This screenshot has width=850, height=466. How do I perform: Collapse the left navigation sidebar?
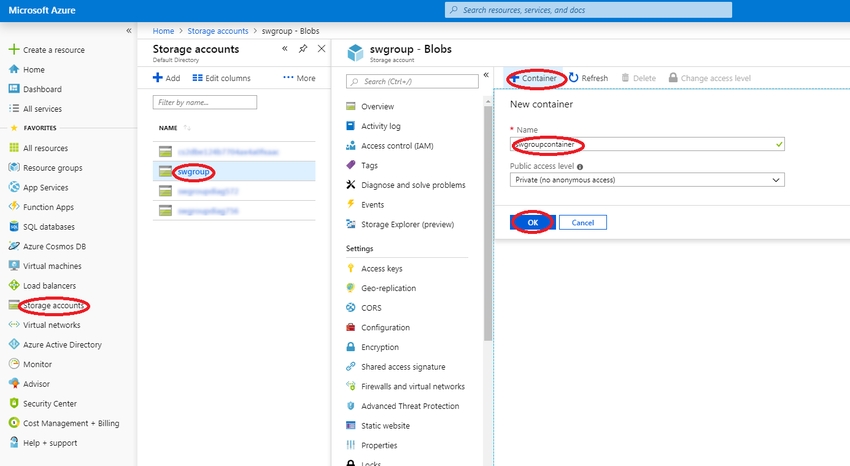point(128,31)
